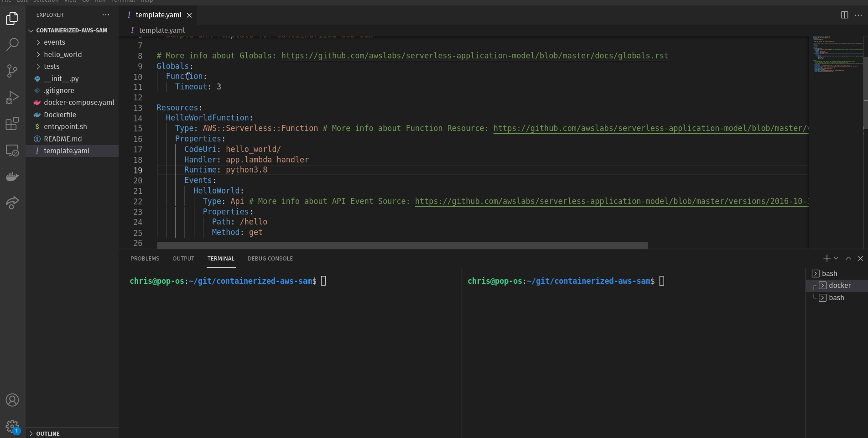
Task: Open the Extensions view
Action: tap(12, 124)
